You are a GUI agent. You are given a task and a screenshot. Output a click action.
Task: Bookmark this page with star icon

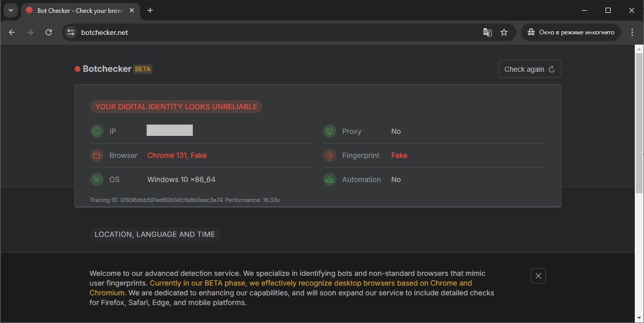tap(504, 32)
